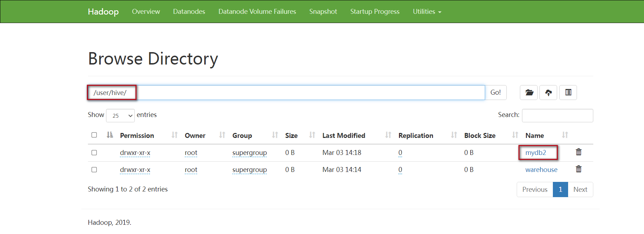The width and height of the screenshot is (644, 234).
Task: Check the box for the warehouse row
Action: click(x=94, y=170)
